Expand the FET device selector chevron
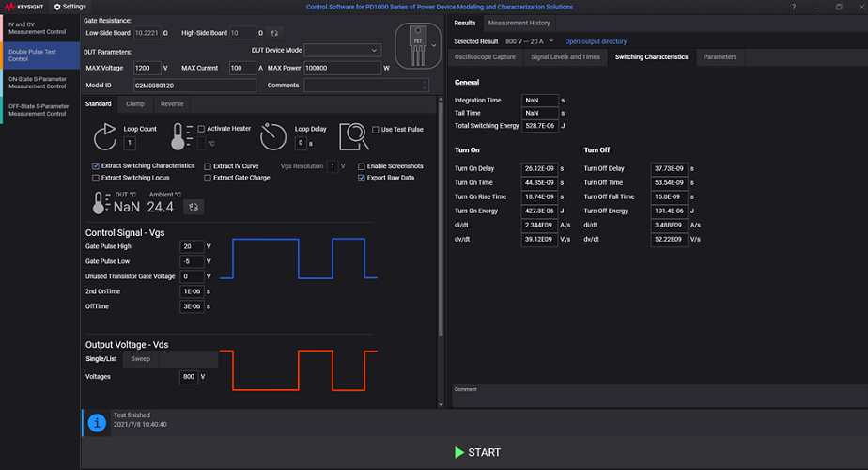 tap(433, 44)
